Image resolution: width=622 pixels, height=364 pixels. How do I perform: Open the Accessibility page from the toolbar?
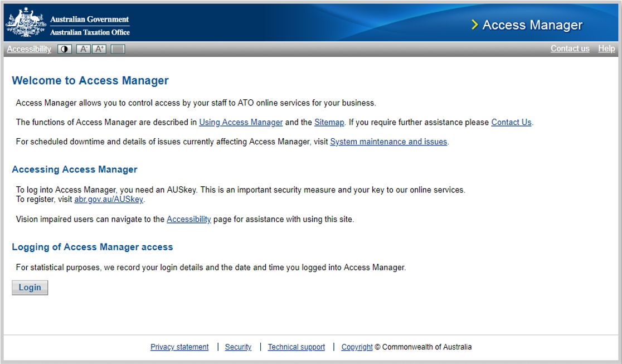click(28, 49)
